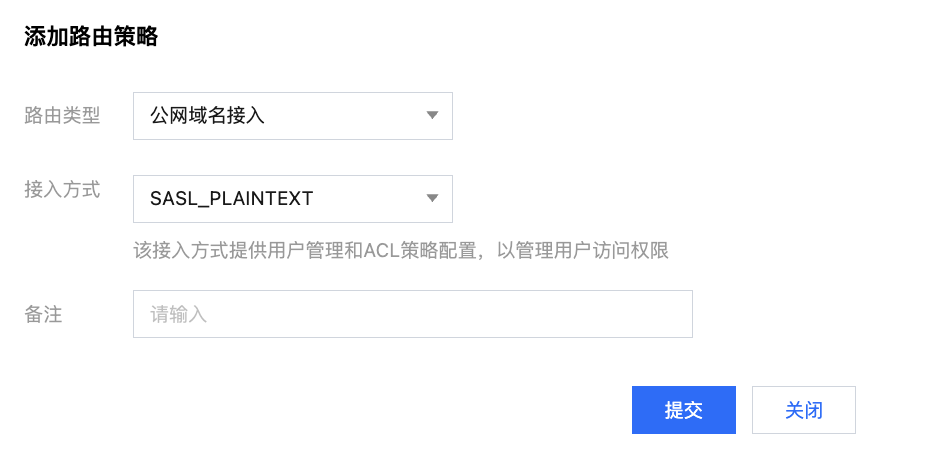Click the 路由类型 dropdown arrow icon
The width and height of the screenshot is (930, 454).
[x=432, y=115]
